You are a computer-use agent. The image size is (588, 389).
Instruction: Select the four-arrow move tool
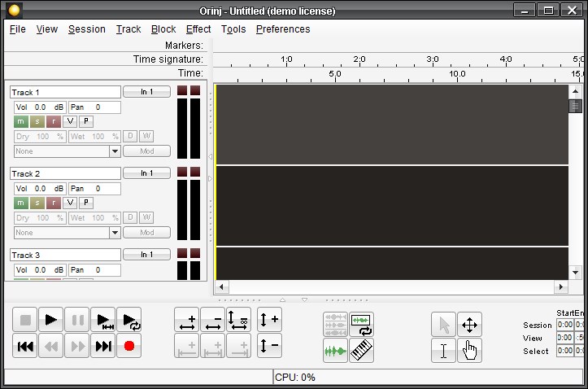pos(469,325)
